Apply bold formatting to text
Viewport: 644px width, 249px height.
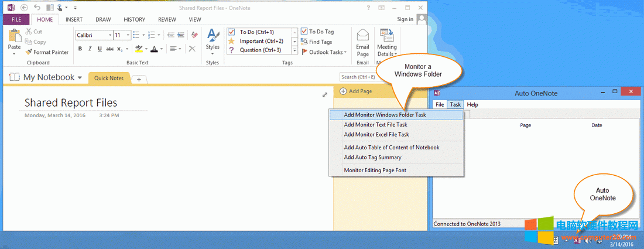(x=80, y=49)
